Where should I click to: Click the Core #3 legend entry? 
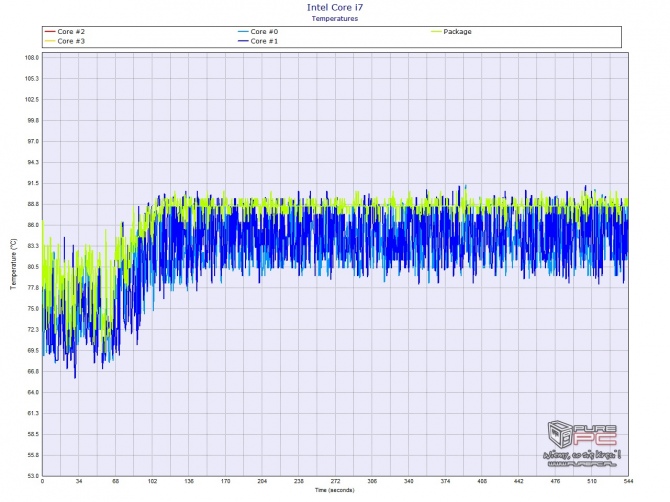pos(65,41)
